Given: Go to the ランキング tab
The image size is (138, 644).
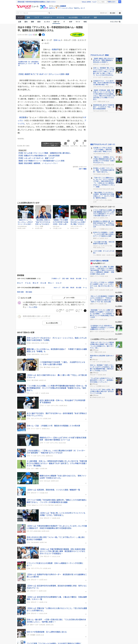Looking at the screenshot, I should coord(86,17).
